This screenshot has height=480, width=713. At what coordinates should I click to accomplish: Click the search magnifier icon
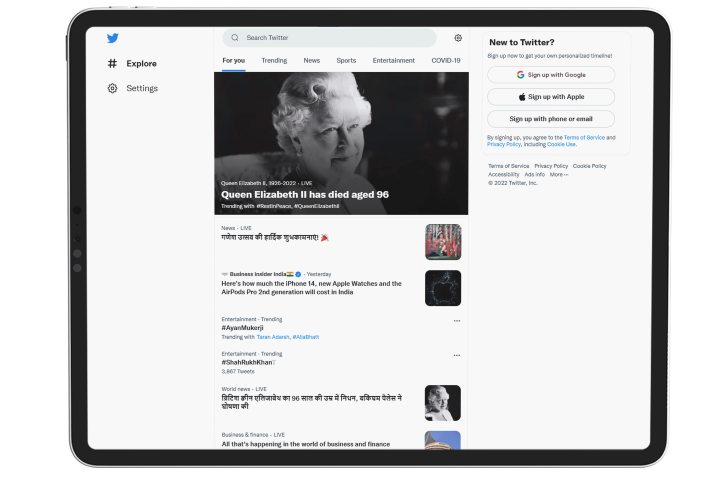235,38
